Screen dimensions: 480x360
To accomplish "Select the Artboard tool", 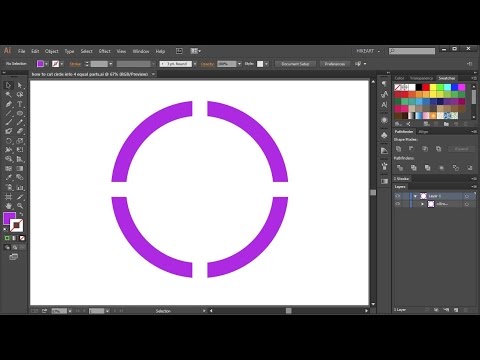I will 8,197.
